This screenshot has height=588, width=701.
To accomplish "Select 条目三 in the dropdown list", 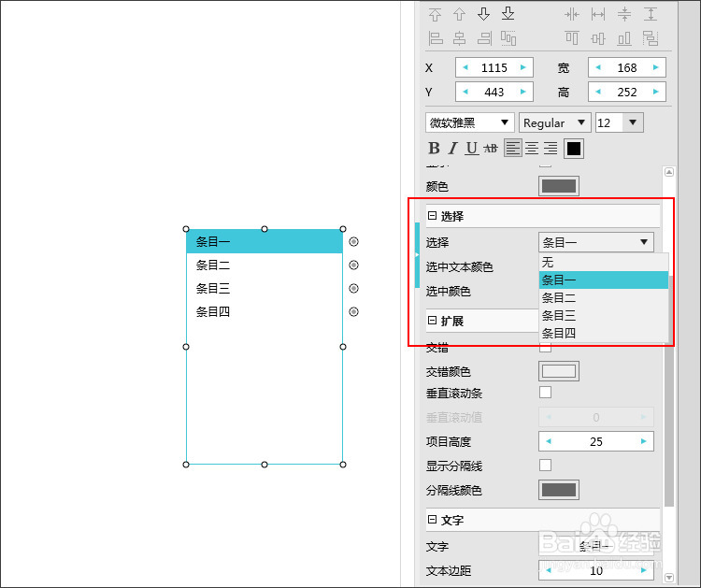I will [603, 316].
